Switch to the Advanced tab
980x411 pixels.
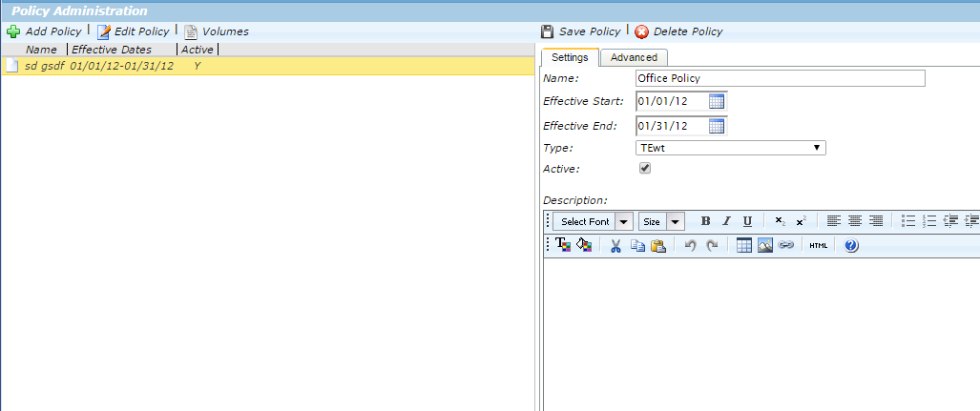[x=634, y=58]
